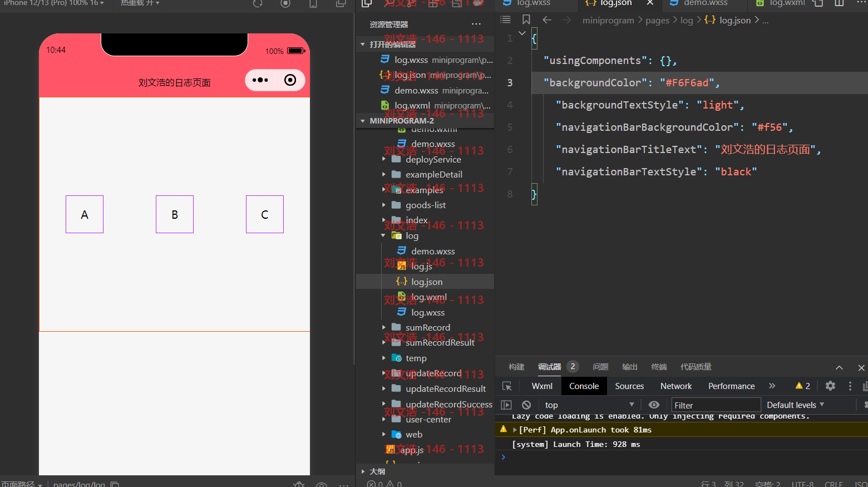
Task: Toggle live expression eye icon in console
Action: pyautogui.click(x=654, y=405)
